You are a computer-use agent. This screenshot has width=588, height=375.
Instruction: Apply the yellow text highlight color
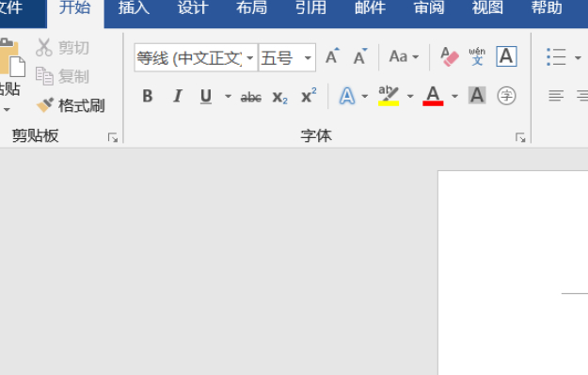coord(389,96)
